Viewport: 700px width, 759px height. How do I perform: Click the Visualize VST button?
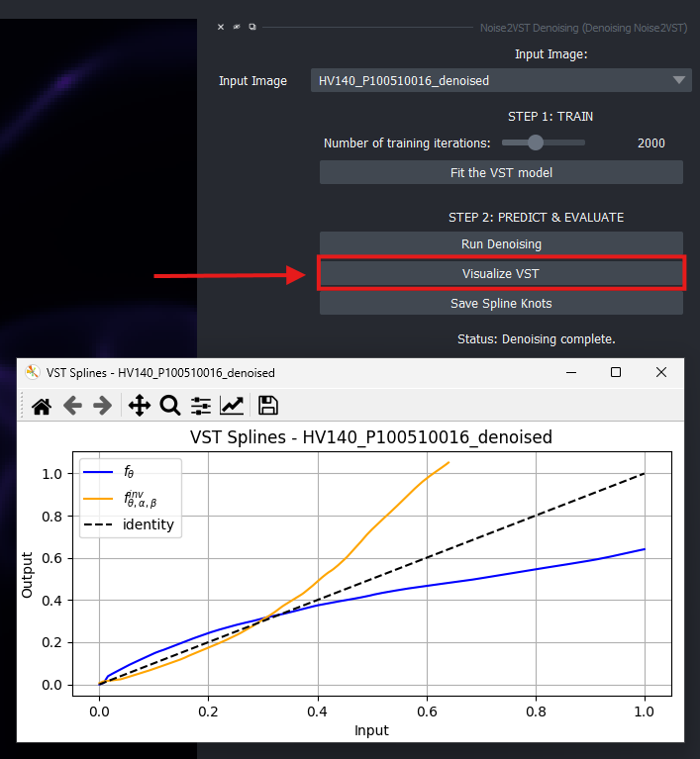pos(501,273)
